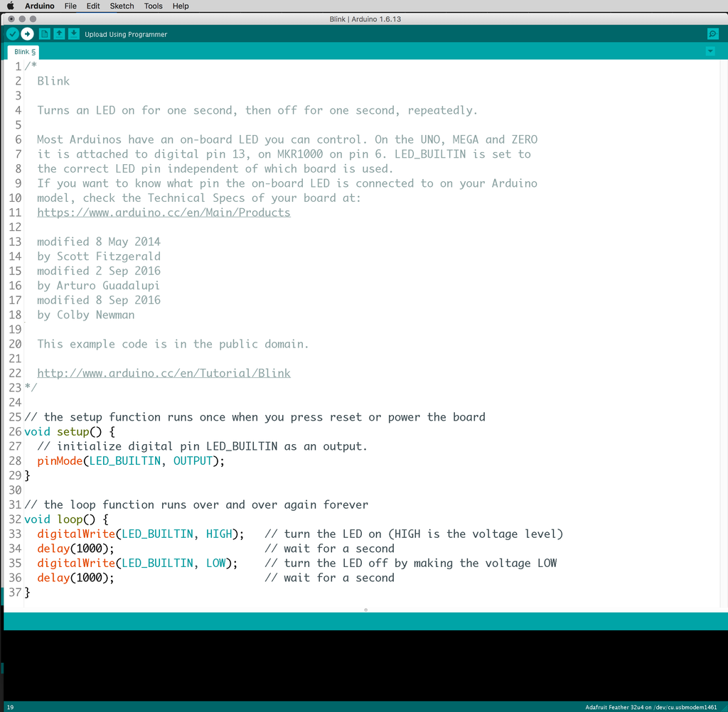Open the Edit menu
Screen dimensions: 728x712
[93, 6]
